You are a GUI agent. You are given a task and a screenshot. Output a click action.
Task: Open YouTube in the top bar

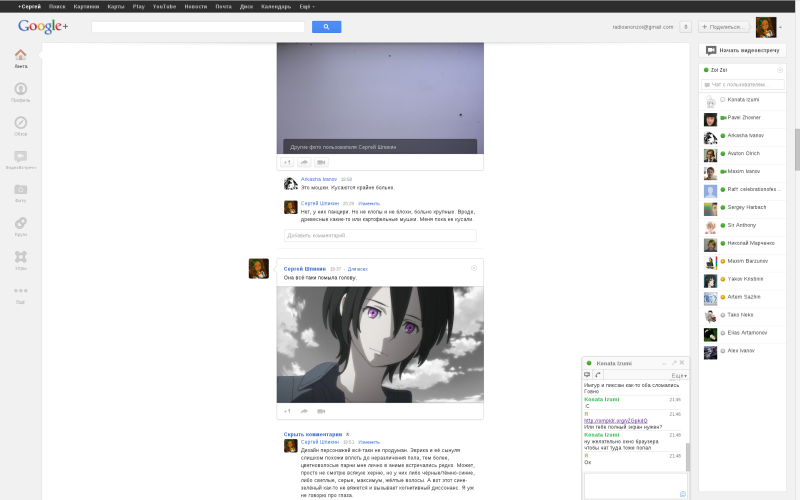(164, 7)
